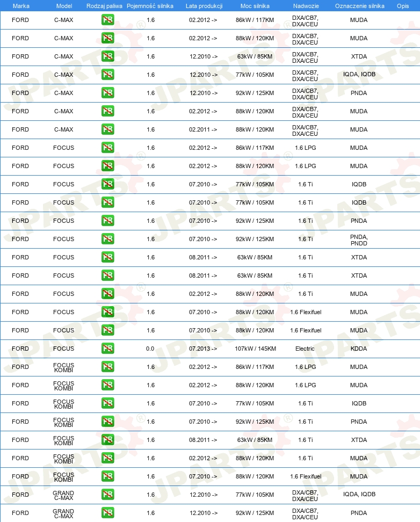Click the Lata produkcji column header

204,6
